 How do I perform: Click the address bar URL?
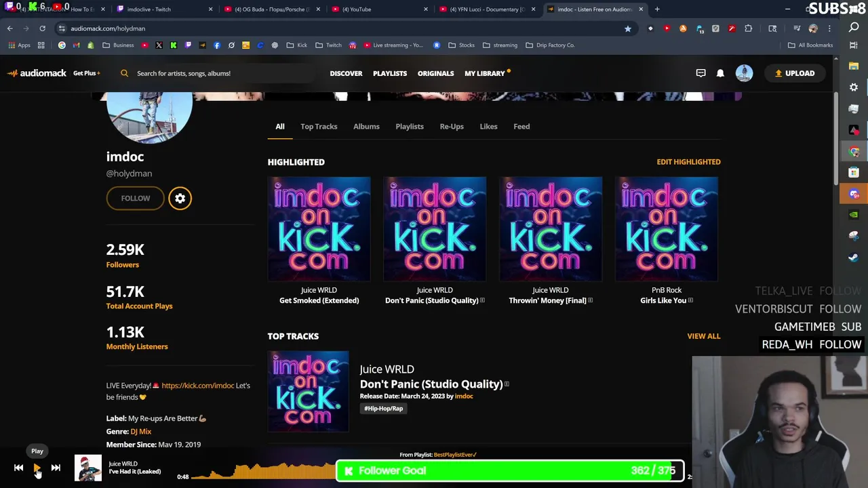[x=108, y=28]
